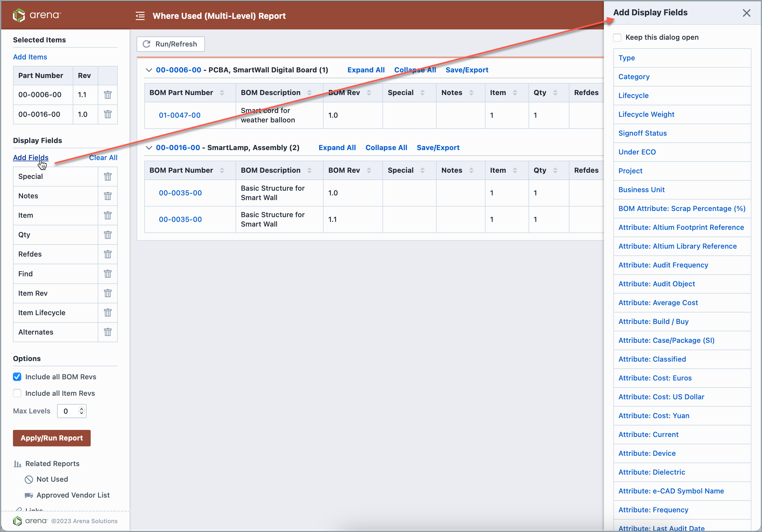Click the delete icon for Qty field
Image resolution: width=762 pixels, height=532 pixels.
[x=107, y=235]
